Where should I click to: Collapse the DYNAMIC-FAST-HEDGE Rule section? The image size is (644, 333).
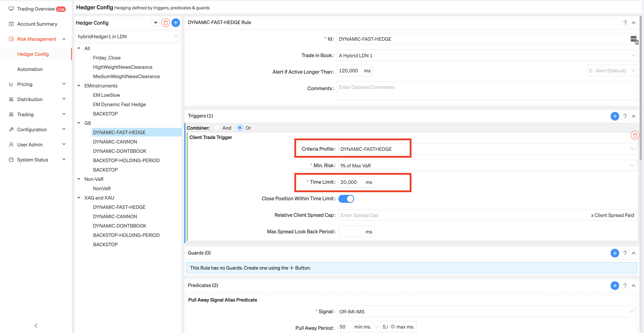pyautogui.click(x=634, y=23)
